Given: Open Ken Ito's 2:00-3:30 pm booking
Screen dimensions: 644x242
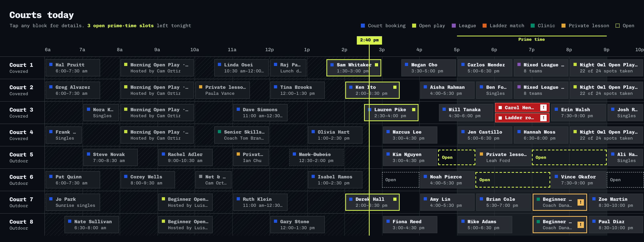Looking at the screenshot, I should click(x=372, y=90).
